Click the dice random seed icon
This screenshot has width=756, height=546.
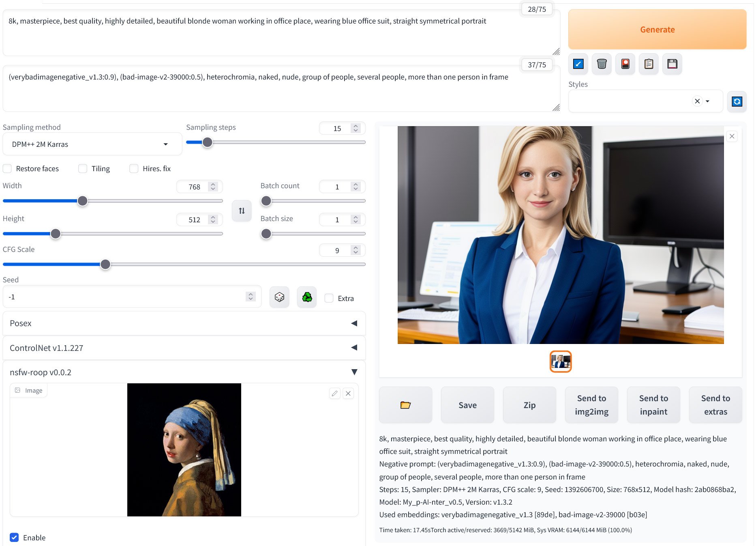[x=279, y=297]
